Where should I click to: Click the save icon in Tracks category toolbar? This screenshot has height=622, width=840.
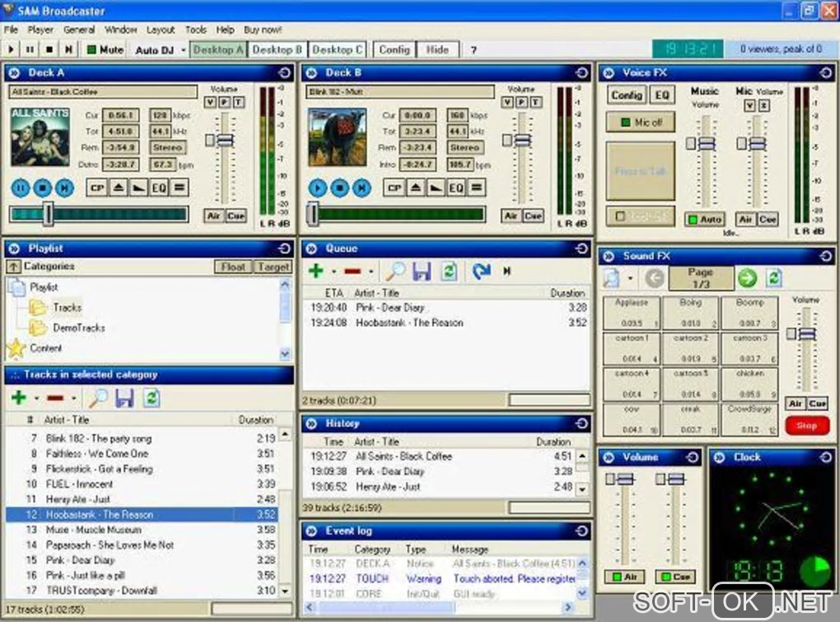tap(124, 398)
